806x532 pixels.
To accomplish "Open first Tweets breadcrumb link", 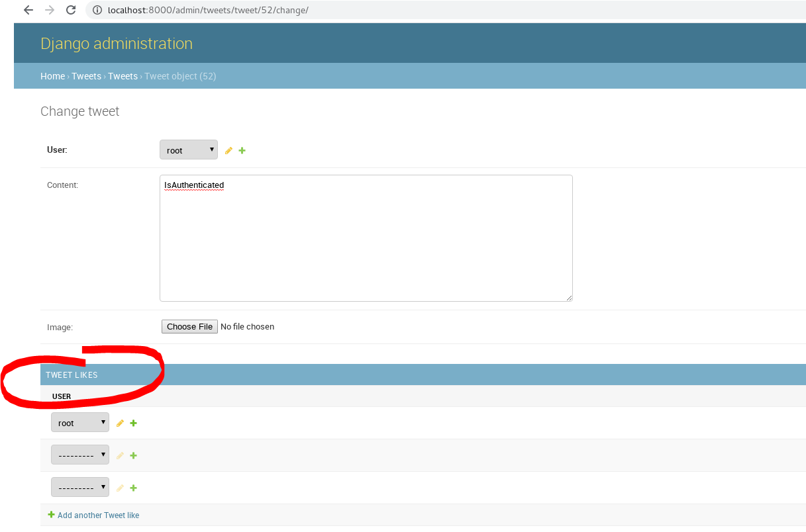I will tap(86, 76).
